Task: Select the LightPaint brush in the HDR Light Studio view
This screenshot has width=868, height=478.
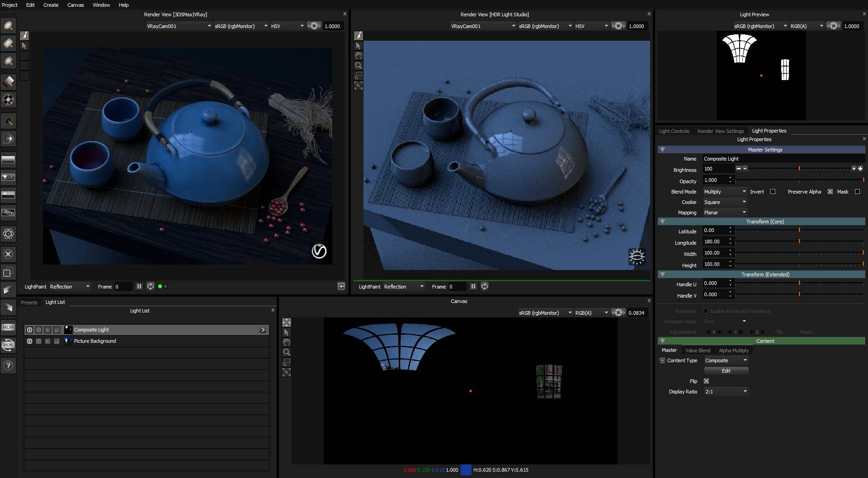Action: (358, 36)
